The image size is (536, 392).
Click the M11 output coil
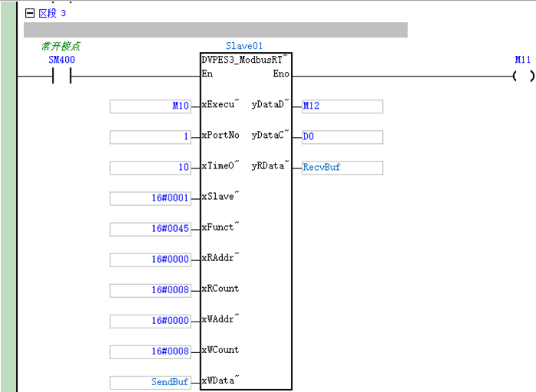pos(523,76)
